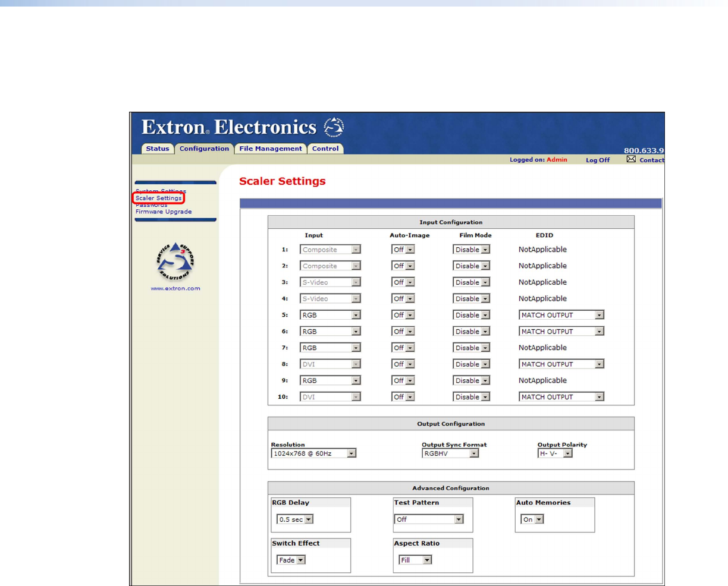Open input 9 signal type dropdown
Image resolution: width=728 pixels, height=586 pixels.
[330, 380]
